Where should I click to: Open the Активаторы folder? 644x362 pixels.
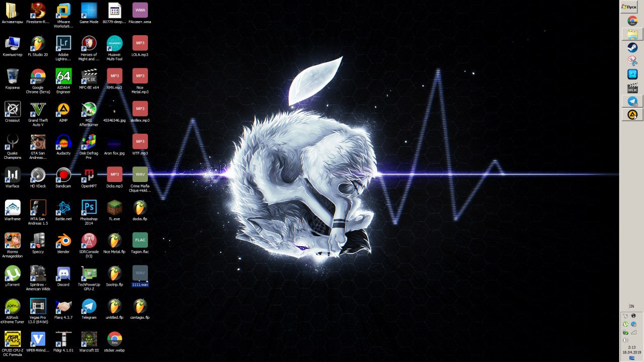coord(13,13)
